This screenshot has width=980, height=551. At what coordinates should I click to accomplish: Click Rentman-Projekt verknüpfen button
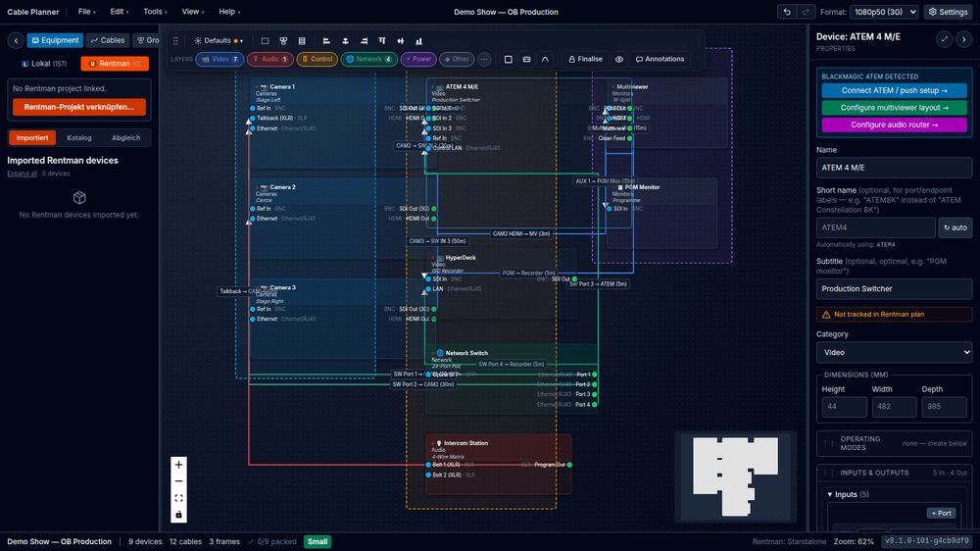[x=78, y=107]
